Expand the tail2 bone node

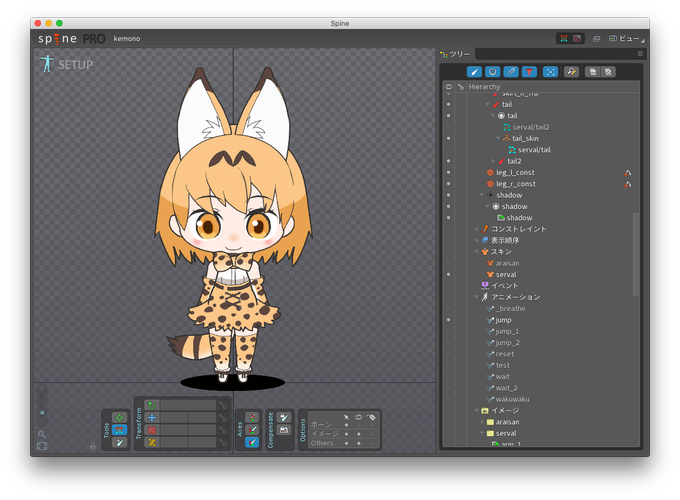(493, 161)
